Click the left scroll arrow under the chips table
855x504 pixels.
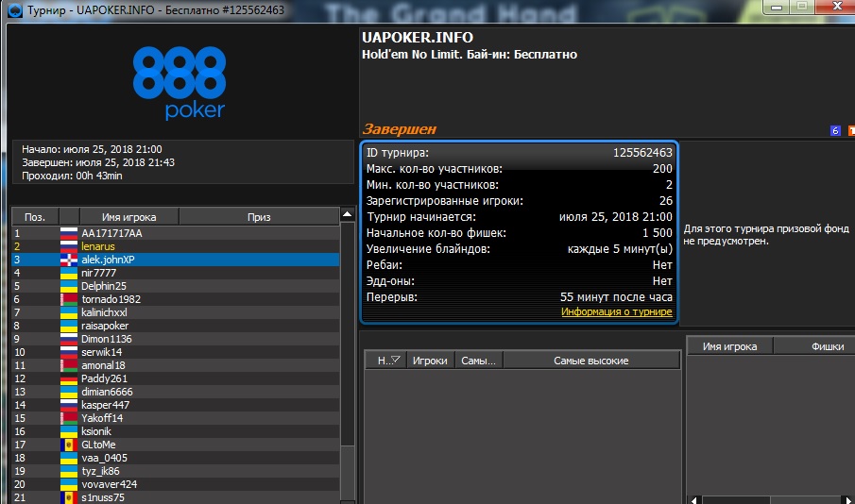tap(694, 499)
